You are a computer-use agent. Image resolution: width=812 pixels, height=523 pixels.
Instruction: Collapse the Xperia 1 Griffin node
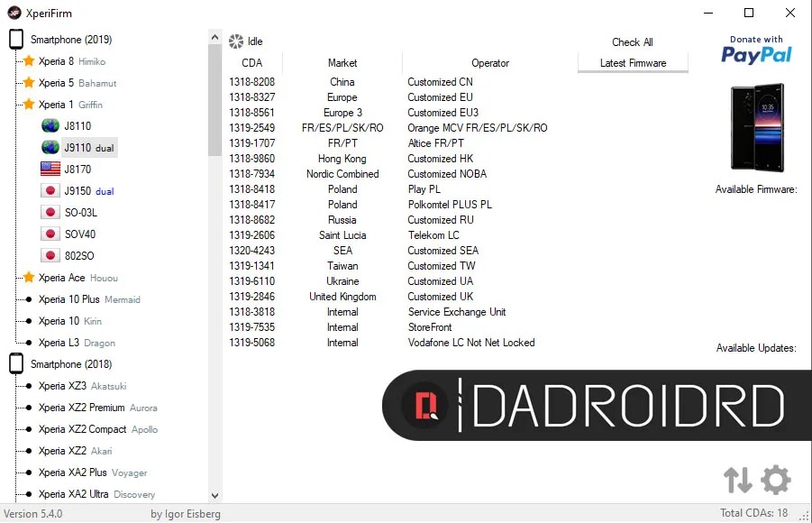[x=70, y=105]
